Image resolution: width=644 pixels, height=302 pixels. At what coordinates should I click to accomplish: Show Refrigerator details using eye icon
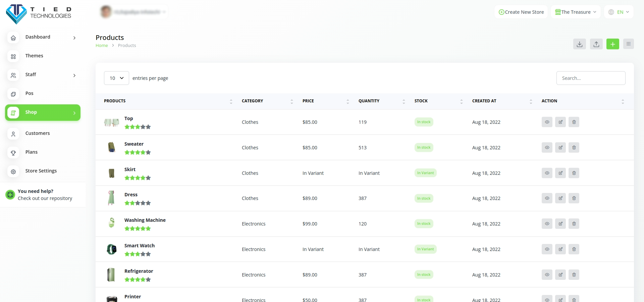point(547,275)
